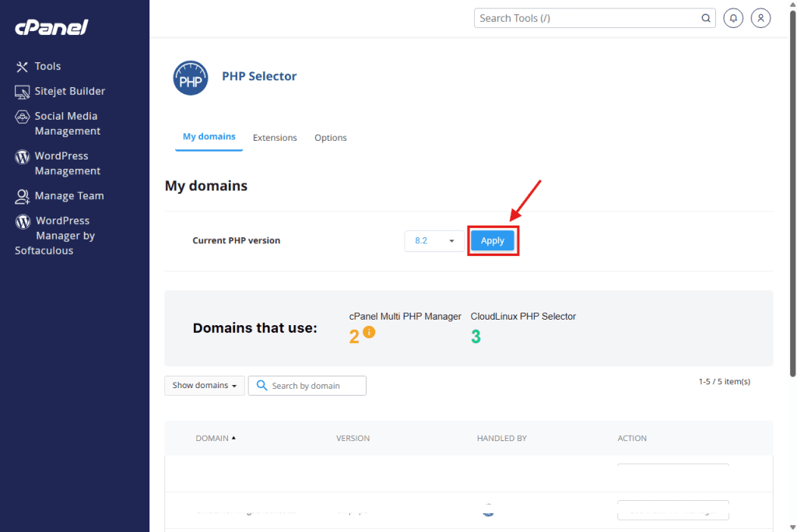Click the cPanel logo
The width and height of the screenshot is (797, 532).
(51, 28)
